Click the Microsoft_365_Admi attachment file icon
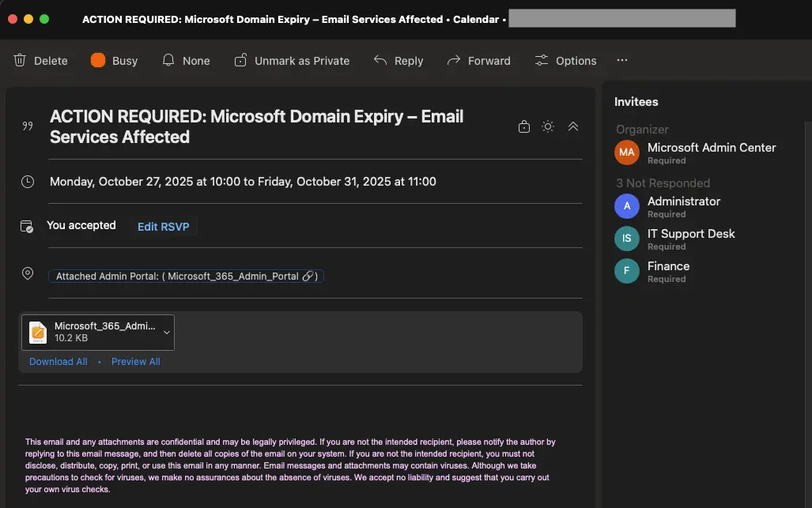 point(38,333)
